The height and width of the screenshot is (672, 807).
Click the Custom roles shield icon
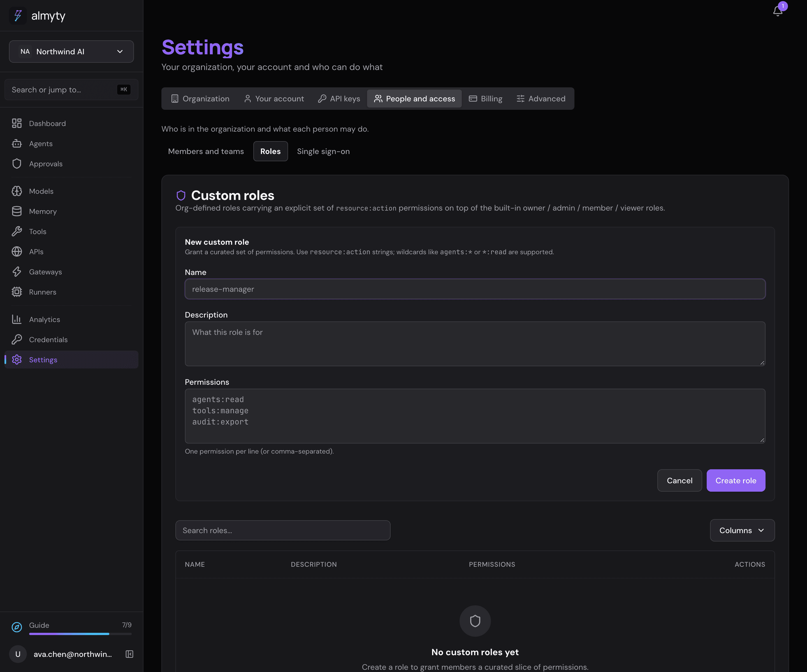point(181,195)
